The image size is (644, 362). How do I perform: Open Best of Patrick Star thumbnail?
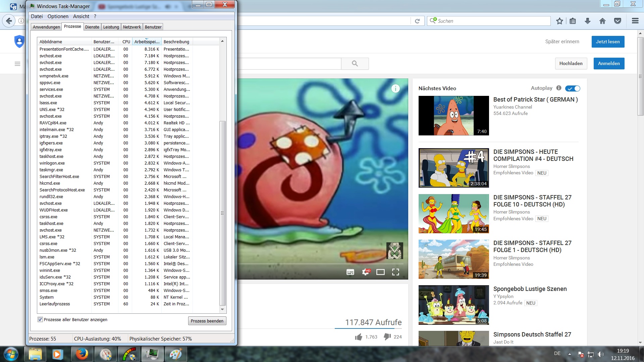(453, 116)
